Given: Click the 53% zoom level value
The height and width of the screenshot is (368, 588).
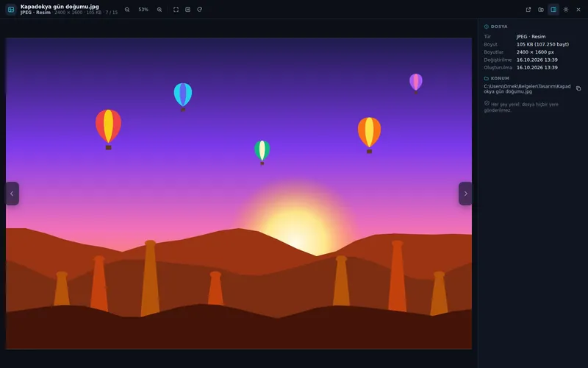Looking at the screenshot, I should pos(143,10).
